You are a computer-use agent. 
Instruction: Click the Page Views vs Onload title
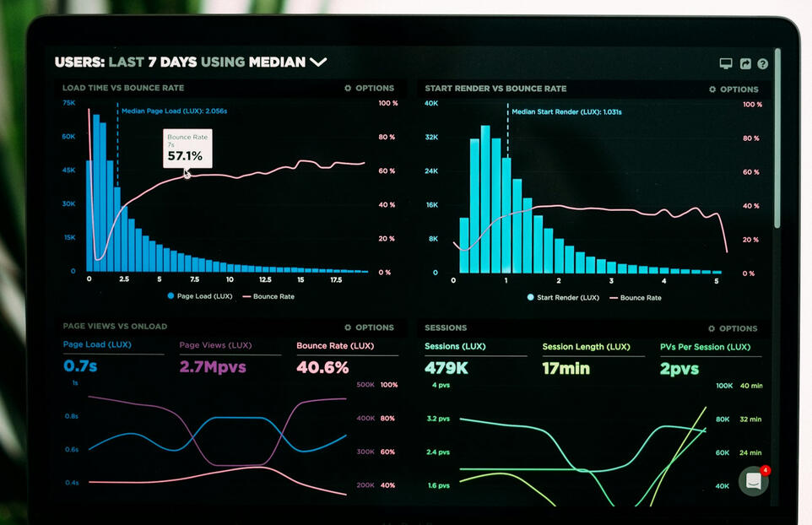pyautogui.click(x=115, y=326)
